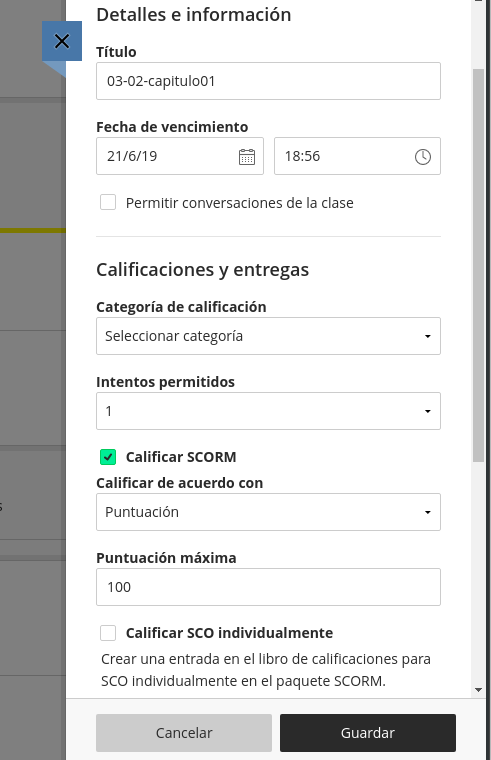Uncheck the Calificar SCORM checkbox
The width and height of the screenshot is (491, 760).
(x=108, y=457)
